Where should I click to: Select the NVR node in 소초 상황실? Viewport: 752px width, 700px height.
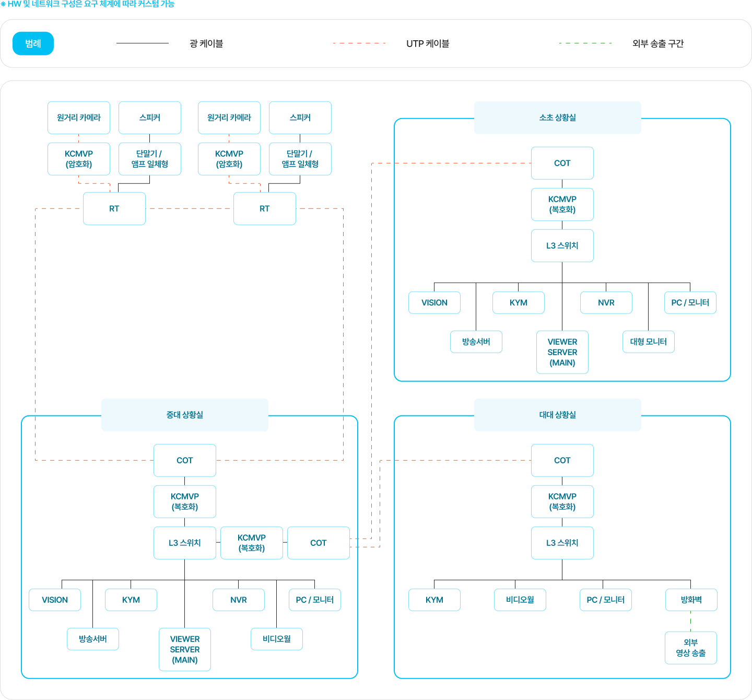(x=606, y=302)
